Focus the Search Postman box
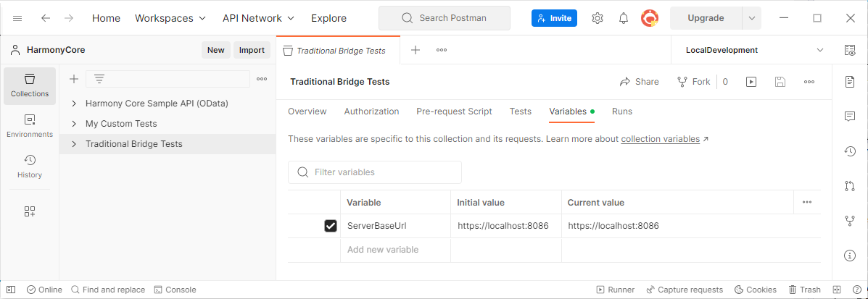Screen dimensions: 868x299 pyautogui.click(x=445, y=18)
